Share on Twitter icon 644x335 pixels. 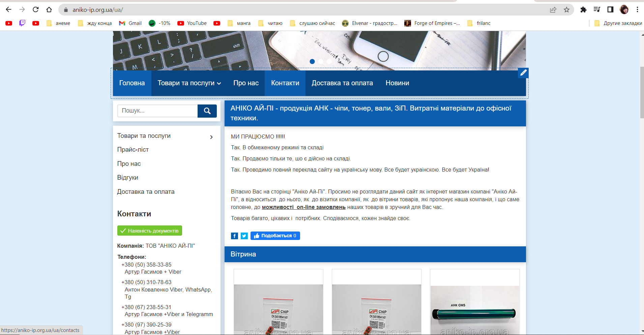click(x=244, y=236)
